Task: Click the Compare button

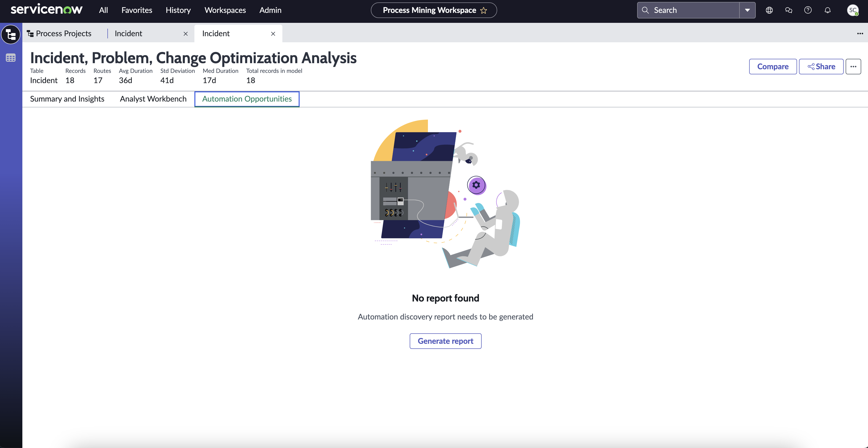Action: coord(773,66)
